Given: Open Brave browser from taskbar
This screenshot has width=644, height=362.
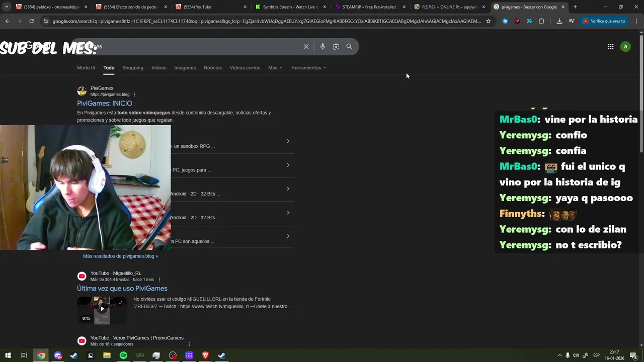Looking at the screenshot, I should (x=205, y=355).
